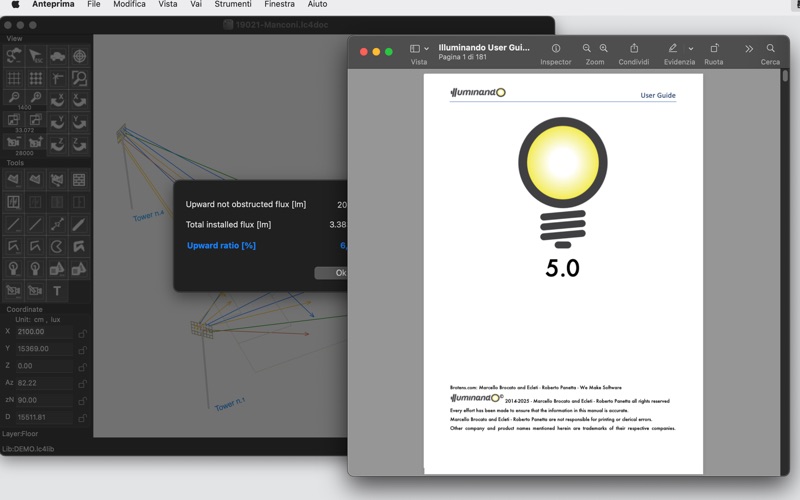Click the zoom out magnifier in View panel
Screen dimensions: 800x500
pyautogui.click(x=13, y=97)
